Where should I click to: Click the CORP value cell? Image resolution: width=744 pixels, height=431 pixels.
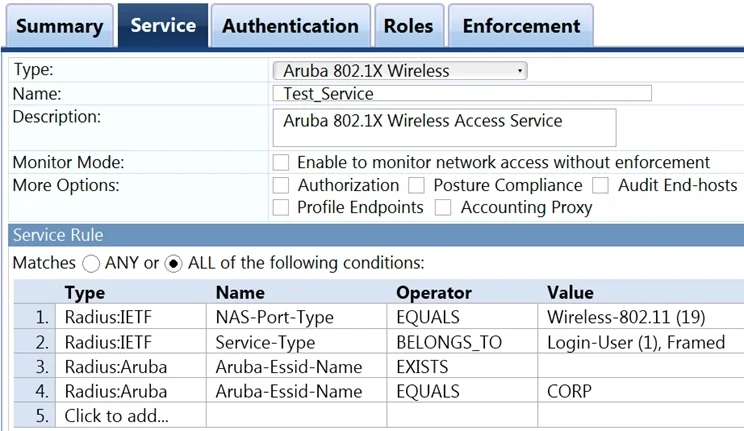pyautogui.click(x=641, y=391)
